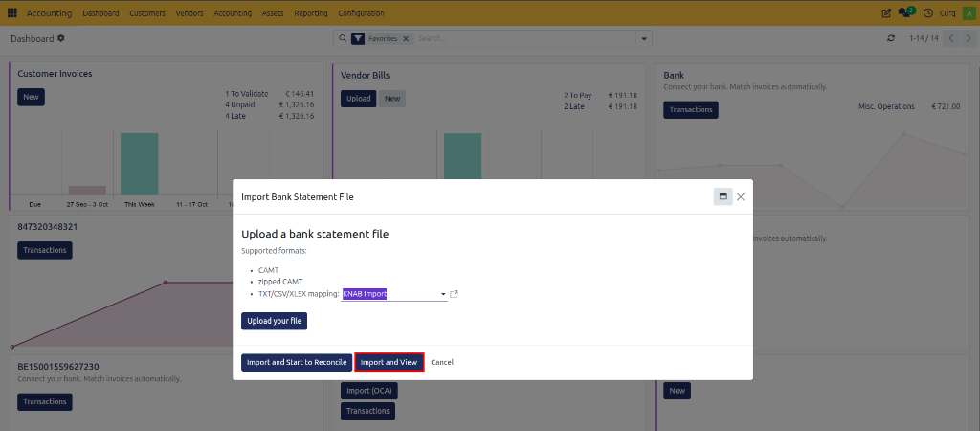Screen dimensions: 980x431
Task: Toggle search options dropdown arrow
Action: [x=644, y=38]
